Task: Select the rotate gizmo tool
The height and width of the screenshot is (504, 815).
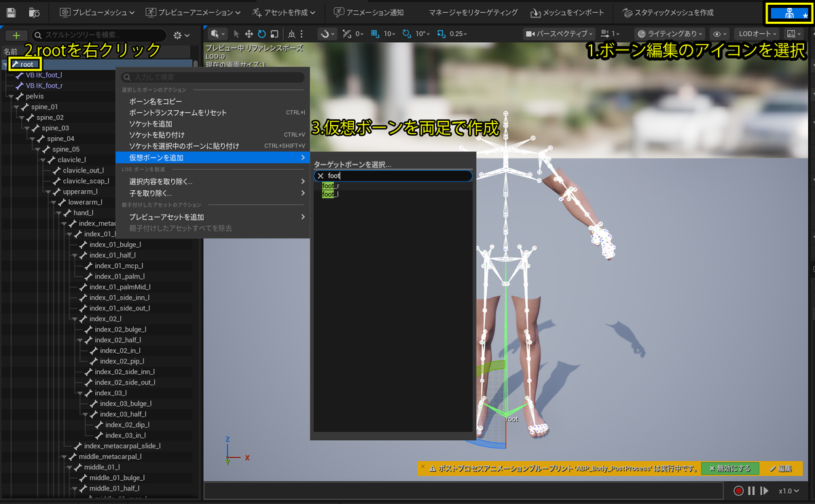Action: point(261,33)
